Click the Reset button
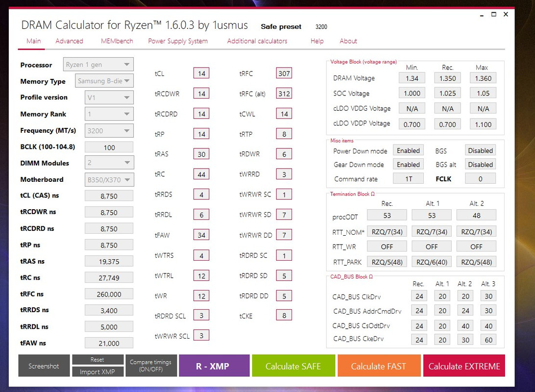 (x=97, y=360)
